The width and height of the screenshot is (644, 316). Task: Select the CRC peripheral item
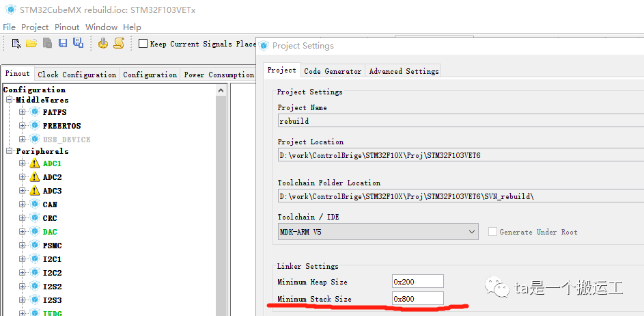tap(50, 218)
